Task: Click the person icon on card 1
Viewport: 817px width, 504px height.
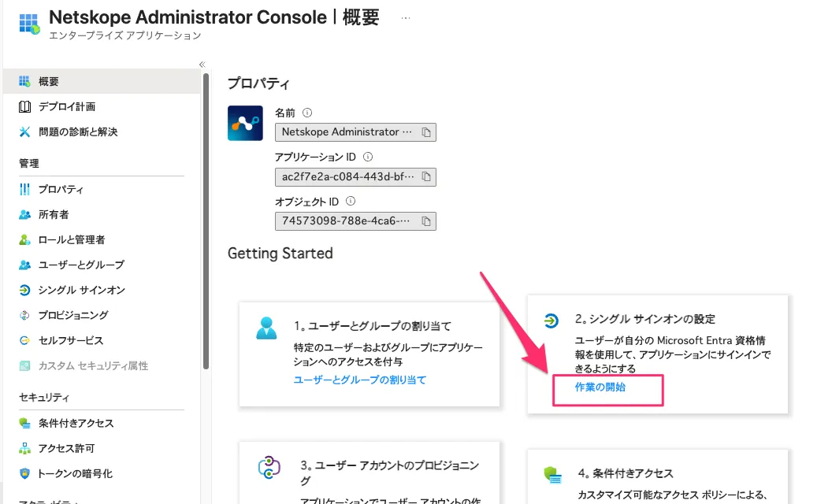Action: (x=266, y=328)
